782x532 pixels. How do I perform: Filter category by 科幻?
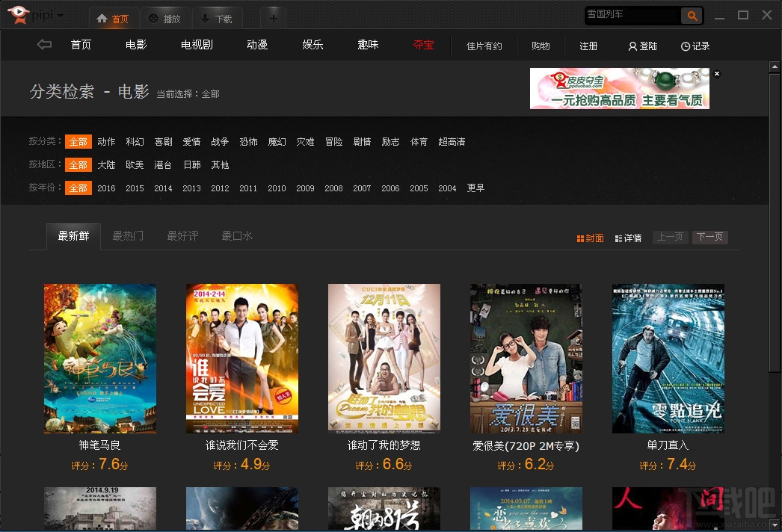pos(135,142)
